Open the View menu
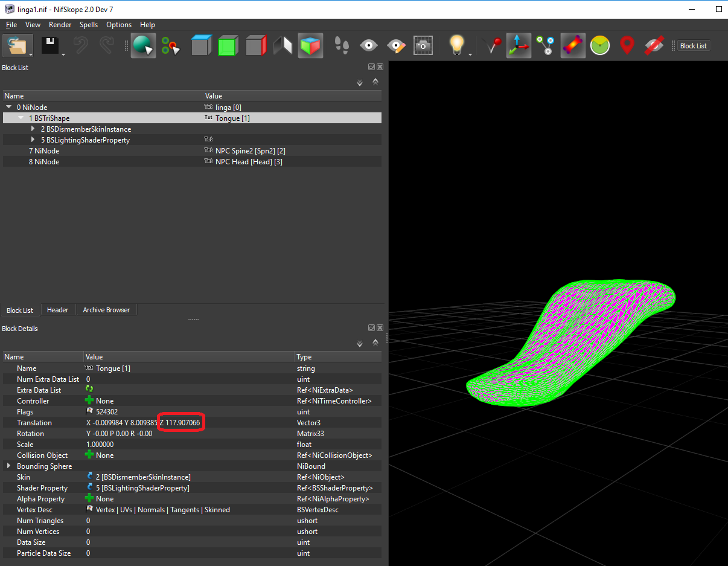The width and height of the screenshot is (728, 566). click(33, 25)
